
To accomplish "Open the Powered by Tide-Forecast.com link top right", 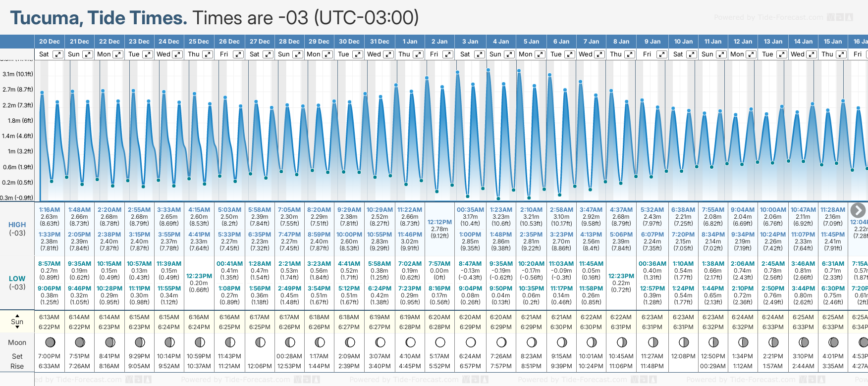I will coord(768,18).
